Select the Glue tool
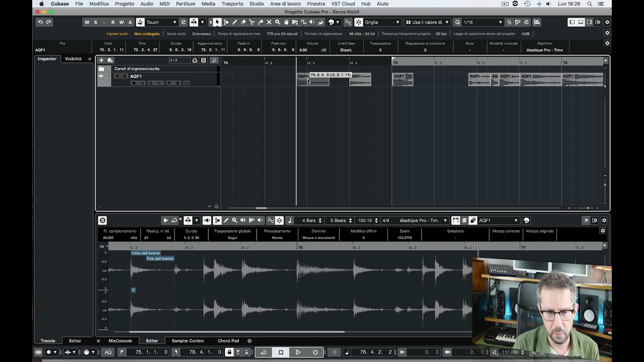Screen dimensions: 644x362 260,22
